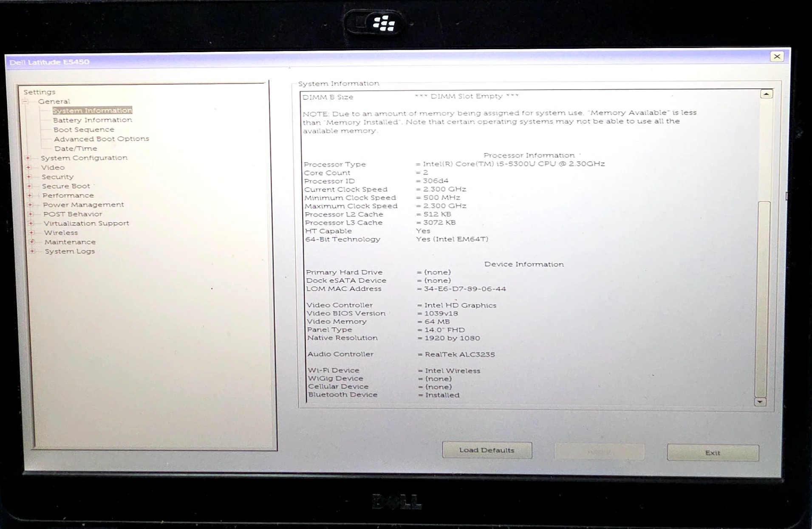Viewport: 812px width, 529px height.
Task: Select the Security category label
Action: pyautogui.click(x=57, y=177)
